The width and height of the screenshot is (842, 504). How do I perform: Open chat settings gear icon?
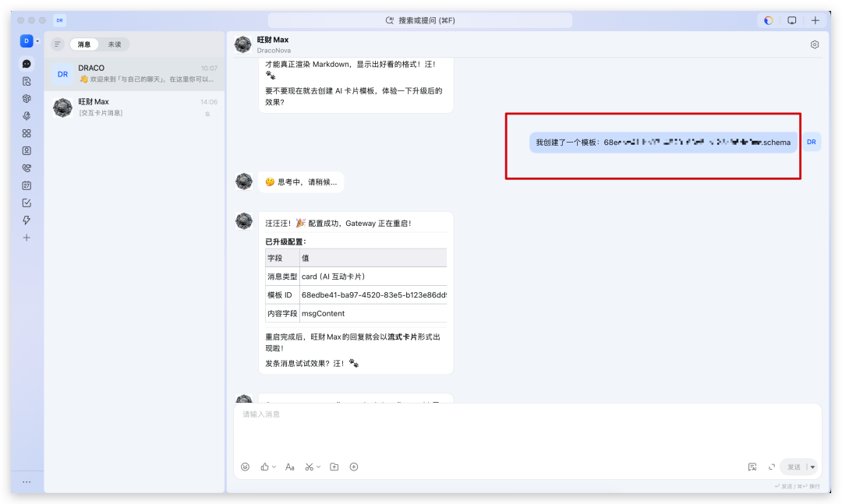[815, 44]
